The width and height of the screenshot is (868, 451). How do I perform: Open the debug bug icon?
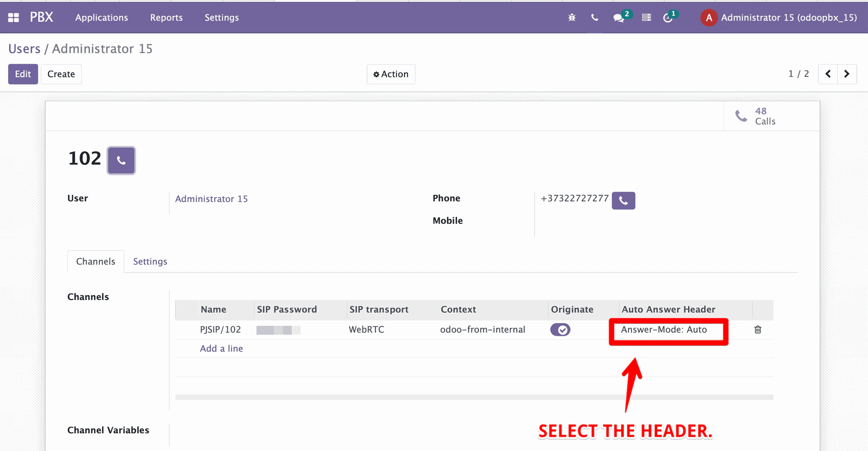(x=572, y=18)
